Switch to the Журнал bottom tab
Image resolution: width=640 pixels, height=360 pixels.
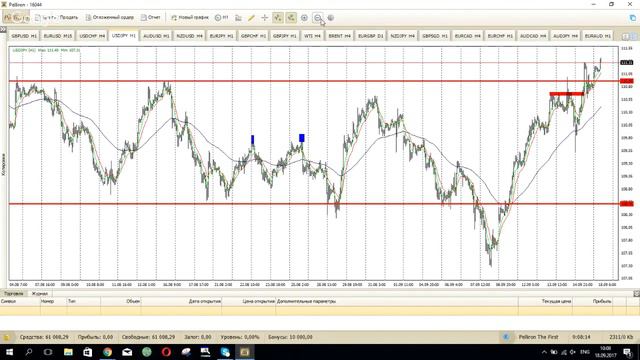pos(40,293)
